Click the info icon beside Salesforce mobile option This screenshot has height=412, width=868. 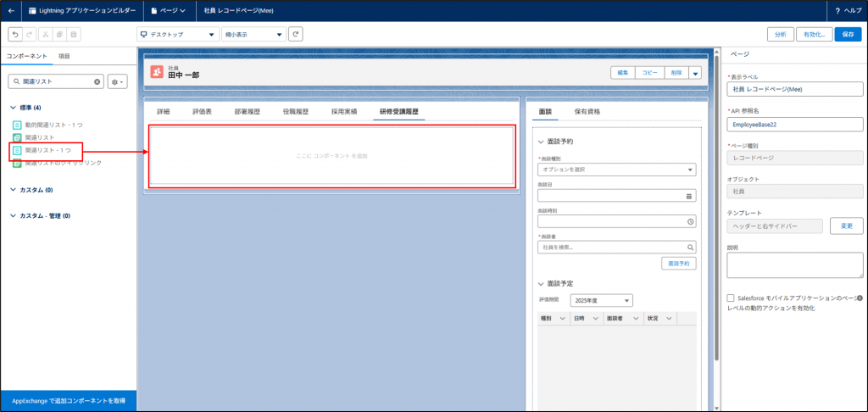860,298
